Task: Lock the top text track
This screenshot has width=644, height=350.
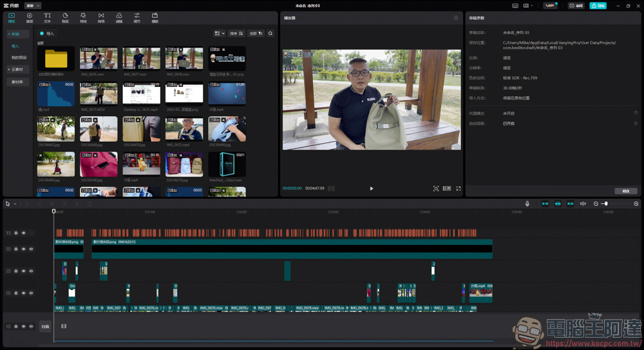Action: pos(16,233)
